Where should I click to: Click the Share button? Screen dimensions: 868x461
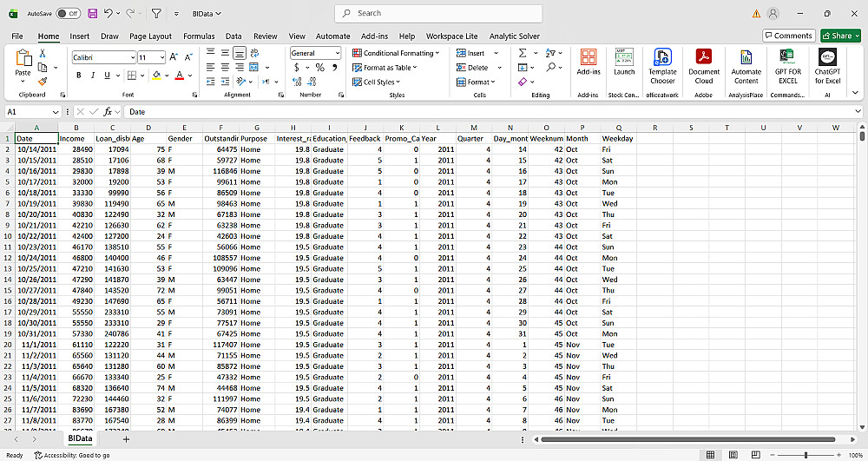coord(840,36)
